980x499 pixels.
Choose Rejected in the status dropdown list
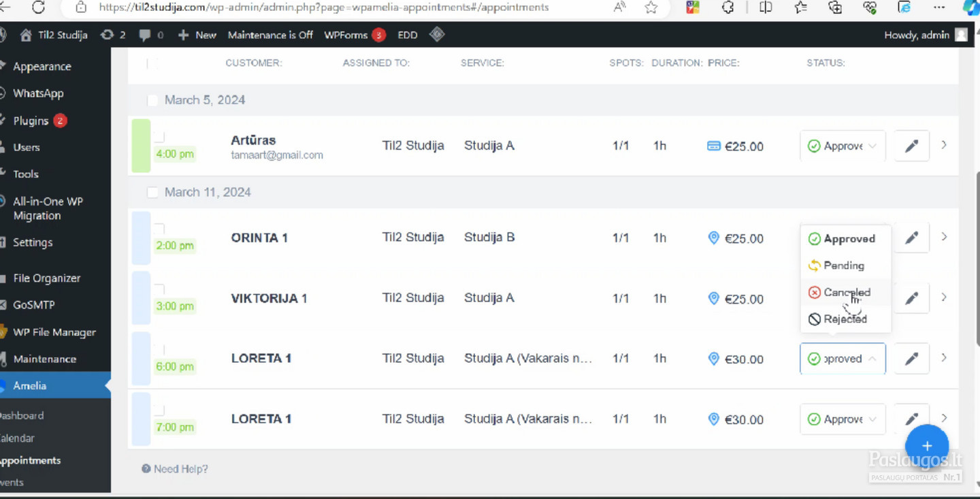(x=846, y=319)
